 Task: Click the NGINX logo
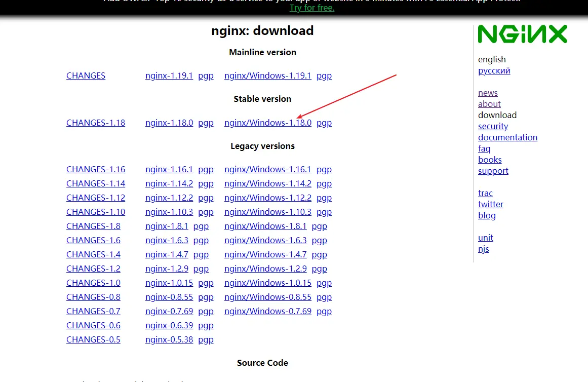[522, 34]
